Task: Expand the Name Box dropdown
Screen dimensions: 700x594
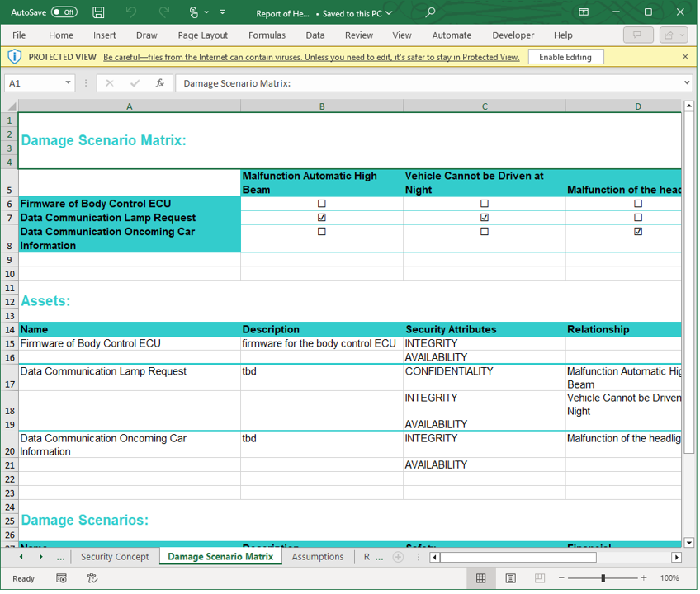Action: point(68,83)
